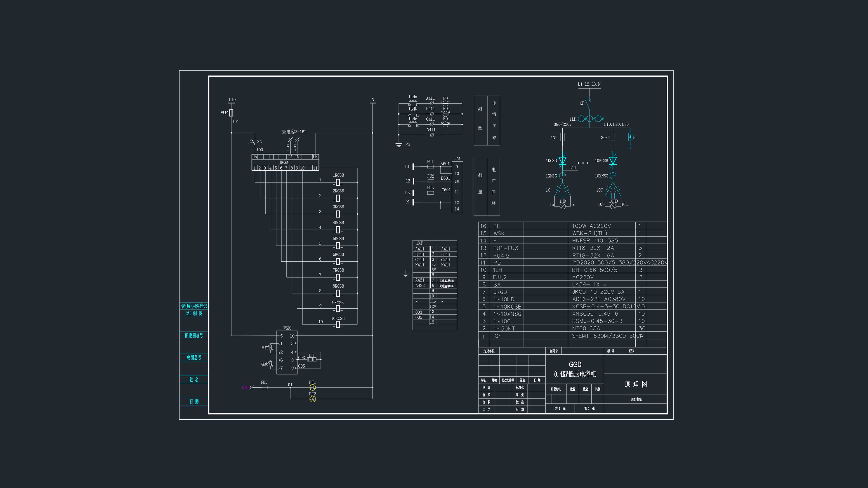Screen dimensions: 868x488
Task: Click the 4KCSB label
Action: coord(338,223)
